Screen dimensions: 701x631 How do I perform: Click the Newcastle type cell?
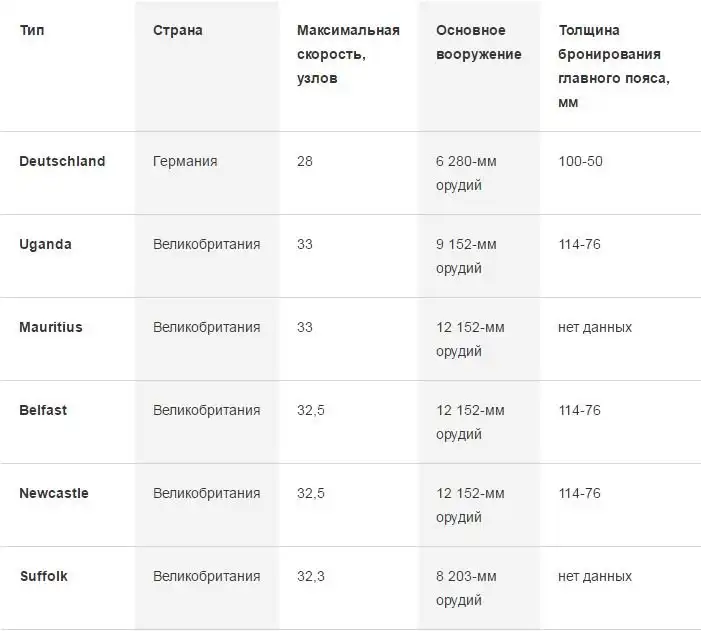tap(54, 493)
